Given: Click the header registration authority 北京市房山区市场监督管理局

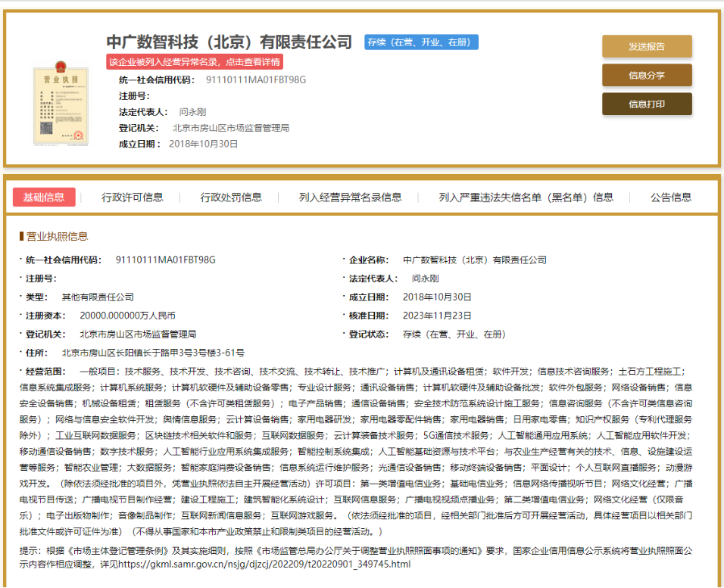Looking at the screenshot, I should (231, 128).
